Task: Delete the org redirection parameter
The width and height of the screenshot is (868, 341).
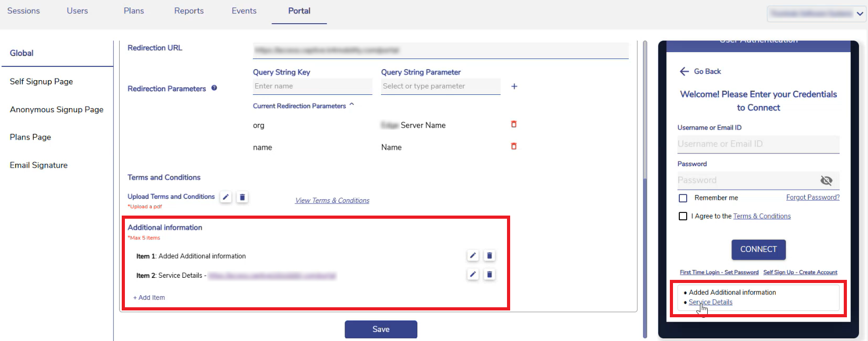Action: (514, 124)
